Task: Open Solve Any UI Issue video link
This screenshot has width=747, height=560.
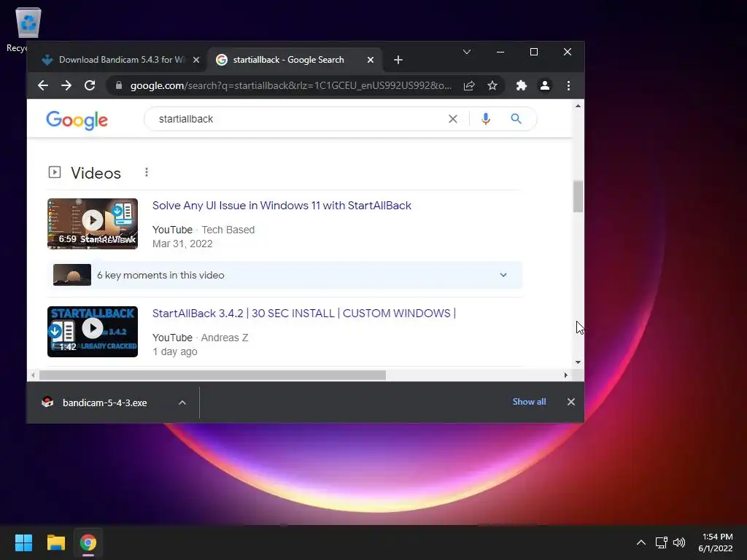Action: [x=282, y=206]
